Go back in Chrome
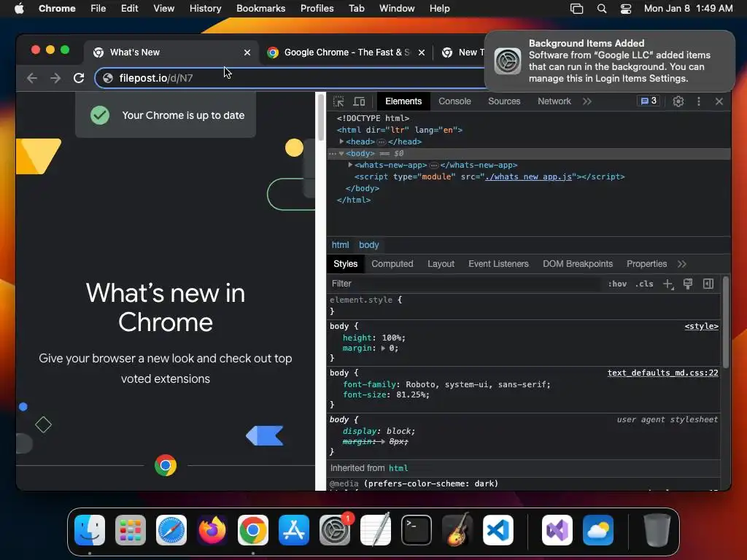This screenshot has height=560, width=747. (32, 78)
